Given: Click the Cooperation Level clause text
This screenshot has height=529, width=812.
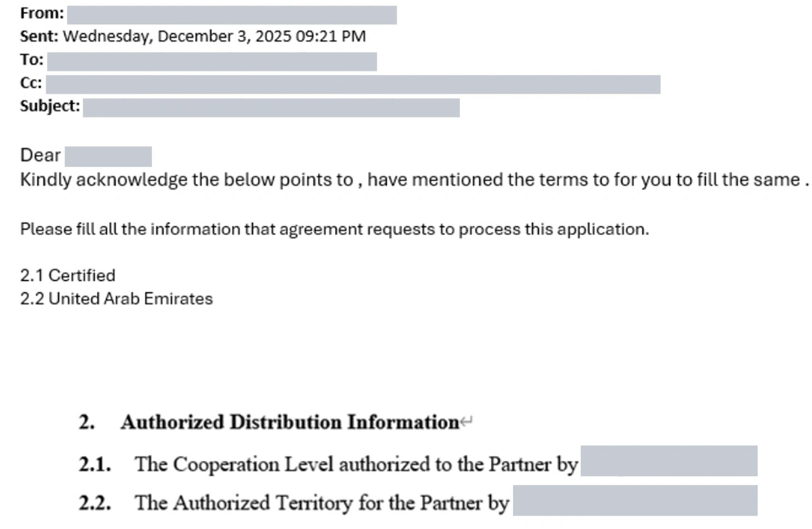Looking at the screenshot, I should point(356,464).
